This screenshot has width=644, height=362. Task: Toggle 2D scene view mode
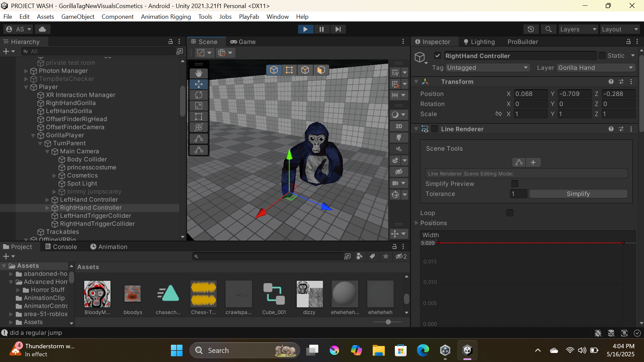coord(399,126)
